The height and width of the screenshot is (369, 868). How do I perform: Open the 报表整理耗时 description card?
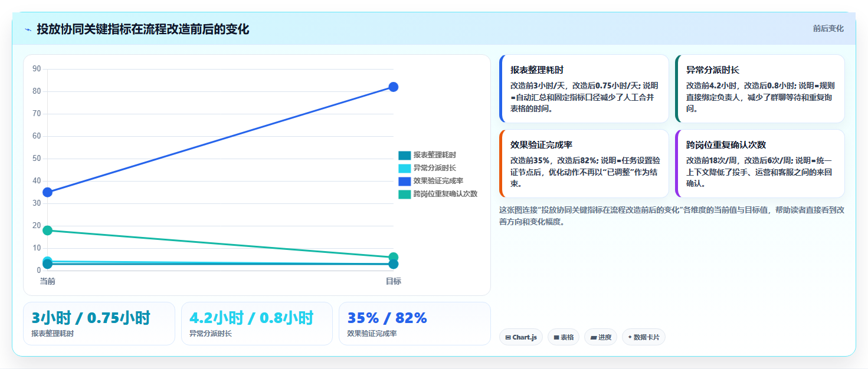coord(584,89)
